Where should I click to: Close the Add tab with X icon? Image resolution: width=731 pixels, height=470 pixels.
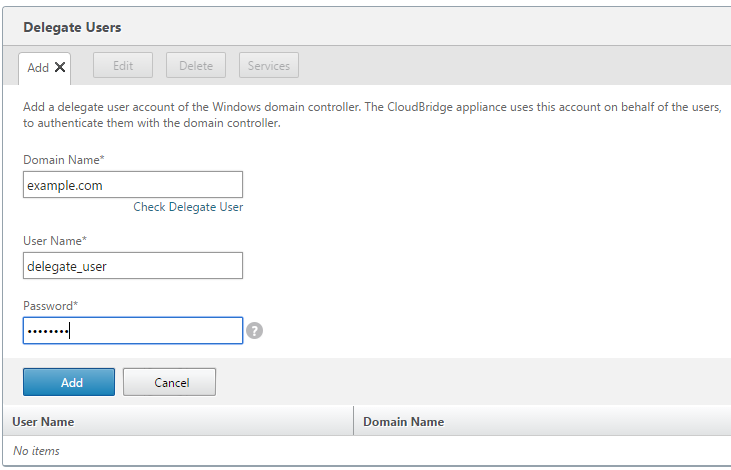[60, 67]
